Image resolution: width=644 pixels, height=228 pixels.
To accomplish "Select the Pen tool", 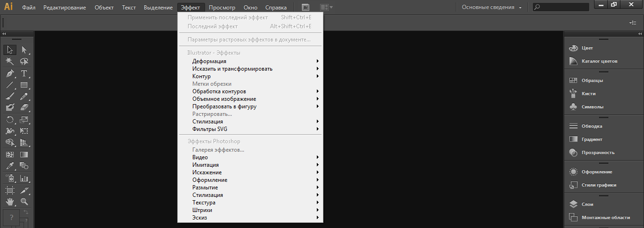I will pos(10,73).
